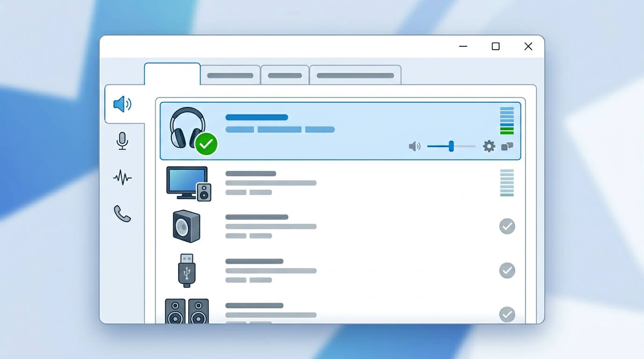Toggle the gray checkmark in the subwoofer row
The height and width of the screenshot is (359, 644).
[507, 226]
